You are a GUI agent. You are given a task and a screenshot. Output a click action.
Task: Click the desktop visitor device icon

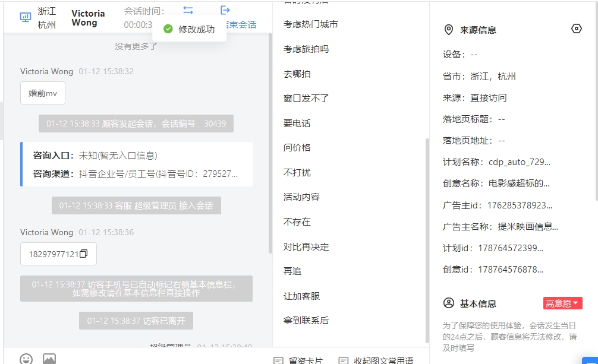click(x=26, y=17)
